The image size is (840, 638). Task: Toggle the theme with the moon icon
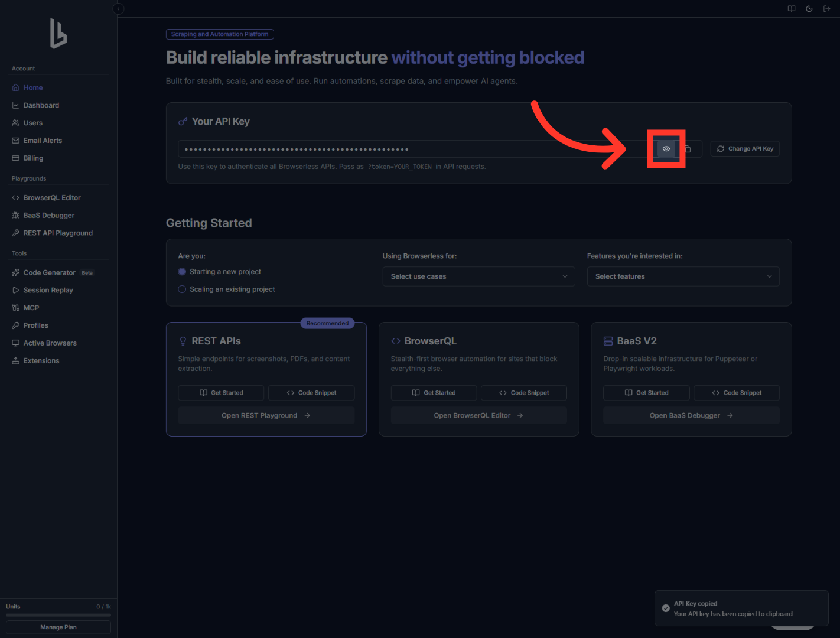(x=809, y=9)
